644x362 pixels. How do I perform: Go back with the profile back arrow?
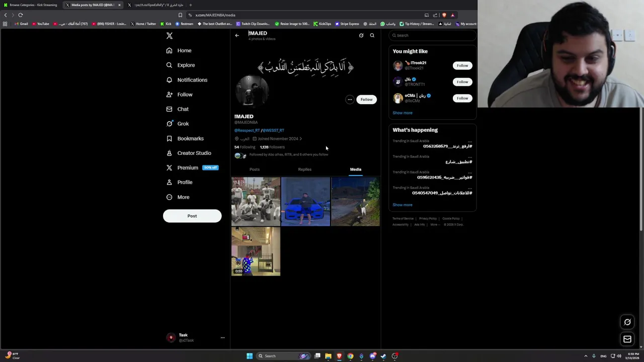237,35
